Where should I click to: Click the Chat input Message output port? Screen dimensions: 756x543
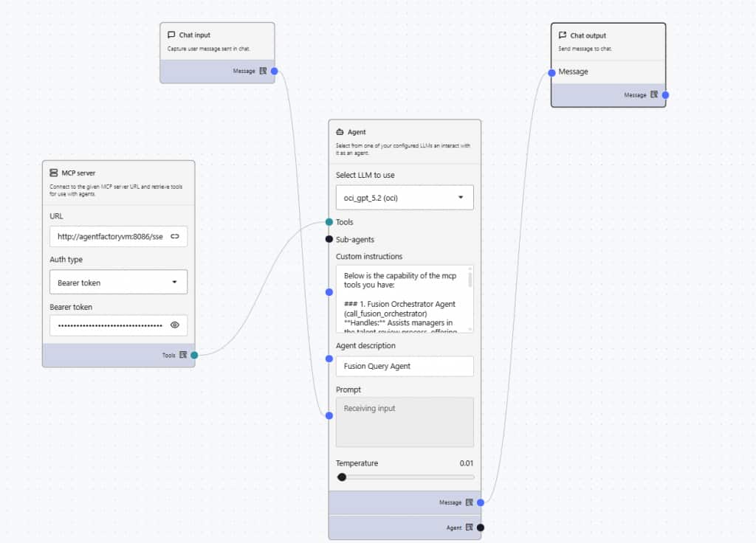pyautogui.click(x=275, y=71)
